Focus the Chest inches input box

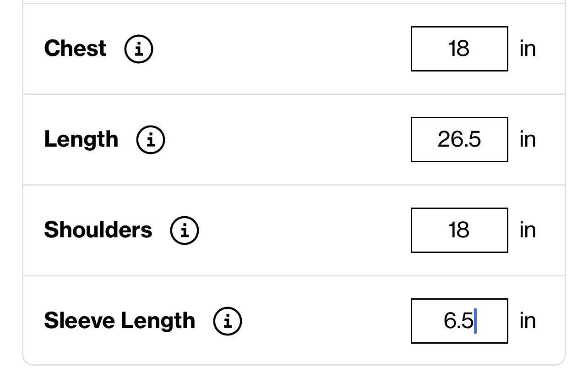459,49
